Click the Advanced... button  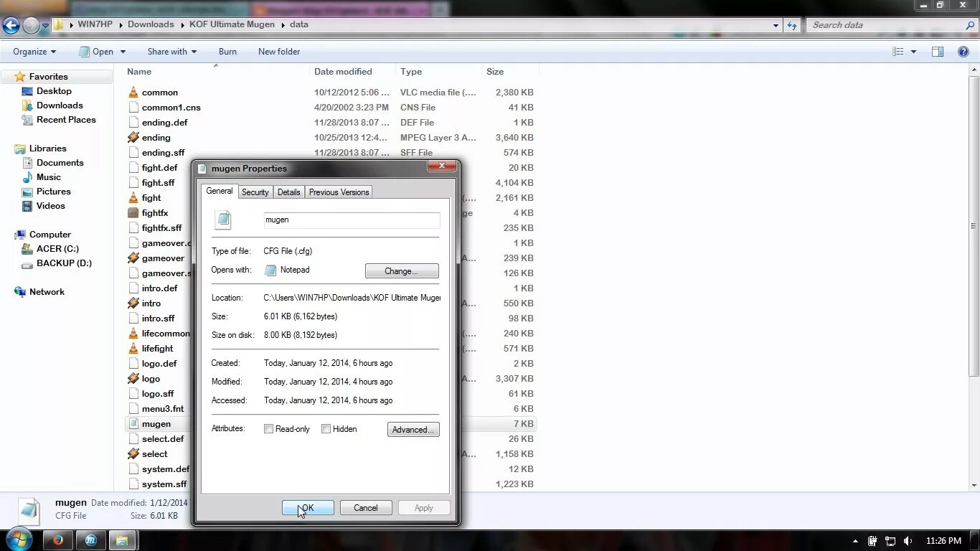[x=413, y=430]
